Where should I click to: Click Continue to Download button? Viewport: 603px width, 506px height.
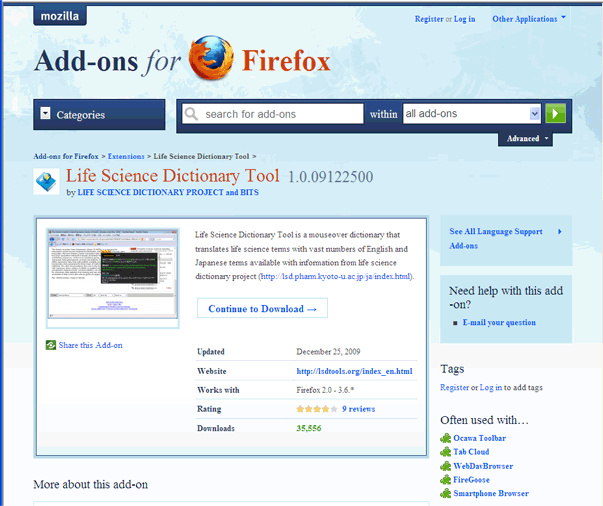(x=262, y=309)
